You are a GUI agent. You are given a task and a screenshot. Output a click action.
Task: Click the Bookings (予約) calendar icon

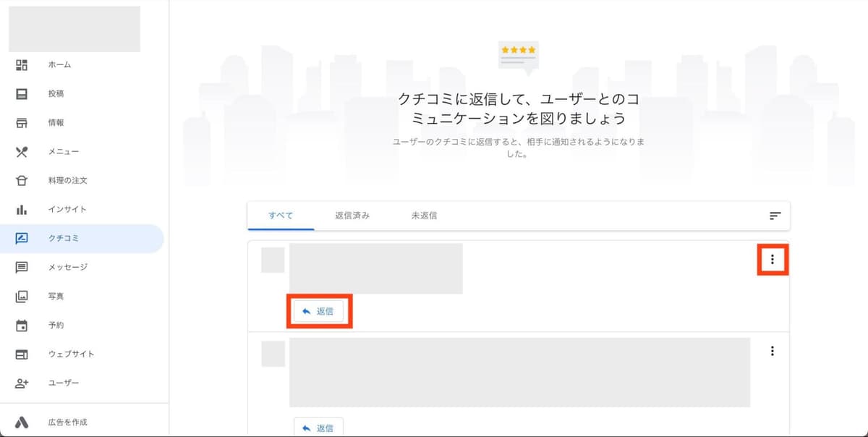pyautogui.click(x=22, y=325)
